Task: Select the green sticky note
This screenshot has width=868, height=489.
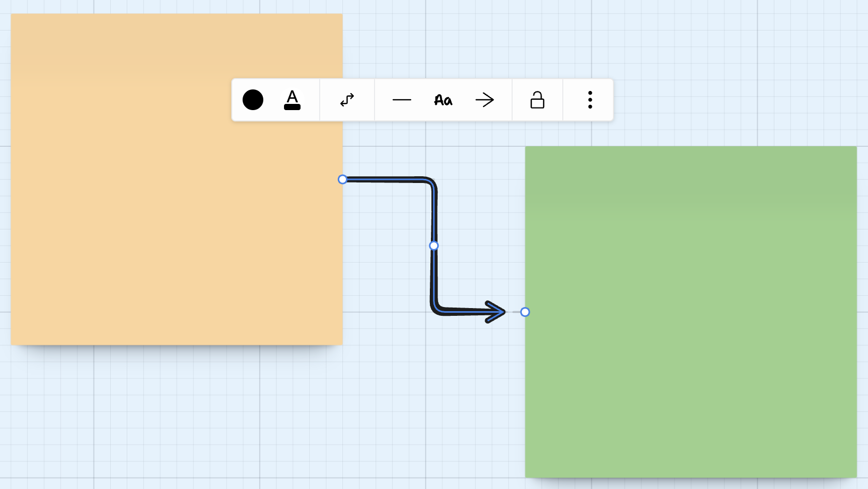Action: [691, 312]
